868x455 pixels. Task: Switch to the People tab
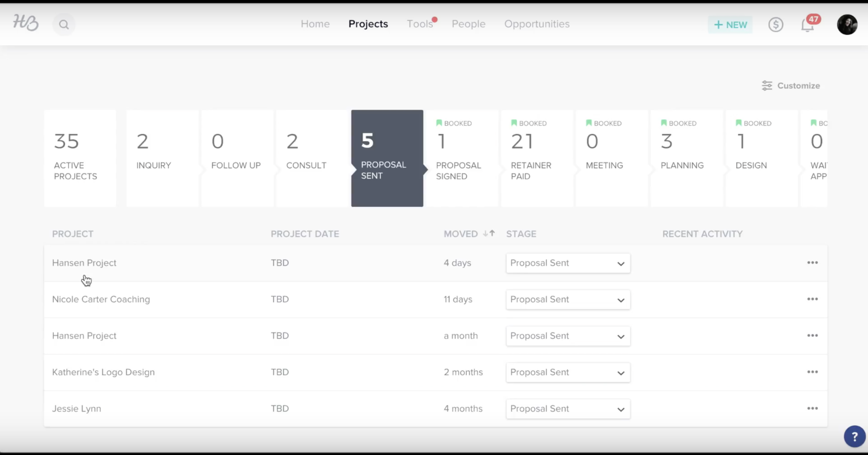coord(468,24)
